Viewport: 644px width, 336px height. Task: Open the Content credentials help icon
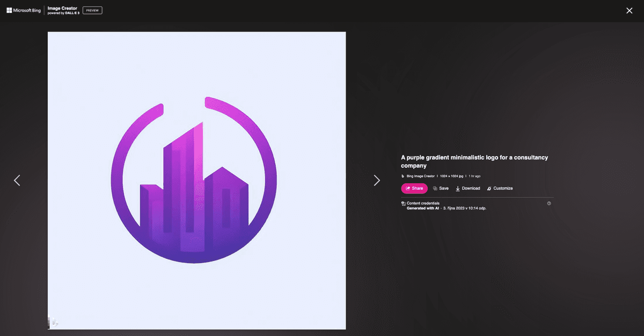coord(549,203)
